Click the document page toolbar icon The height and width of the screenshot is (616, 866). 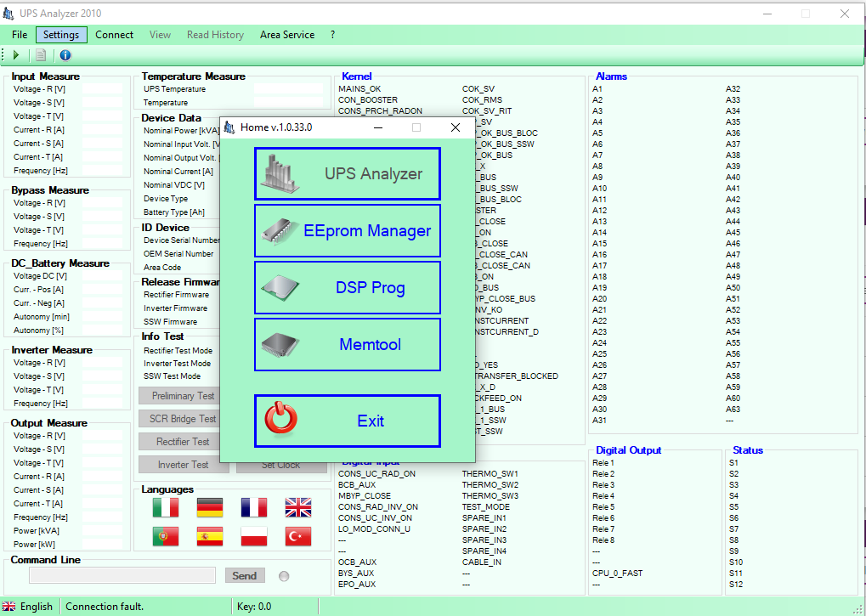point(41,55)
